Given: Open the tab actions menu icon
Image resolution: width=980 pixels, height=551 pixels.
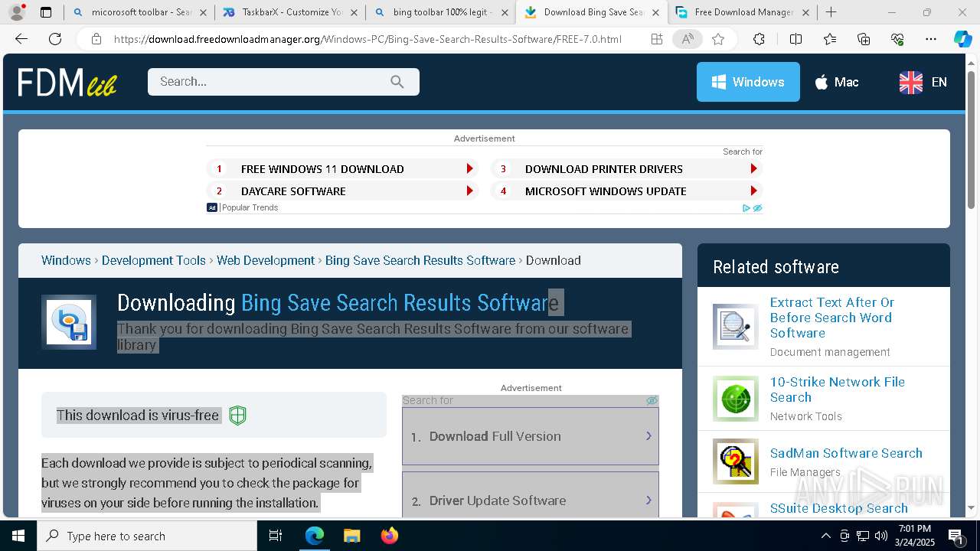Looking at the screenshot, I should click(46, 12).
